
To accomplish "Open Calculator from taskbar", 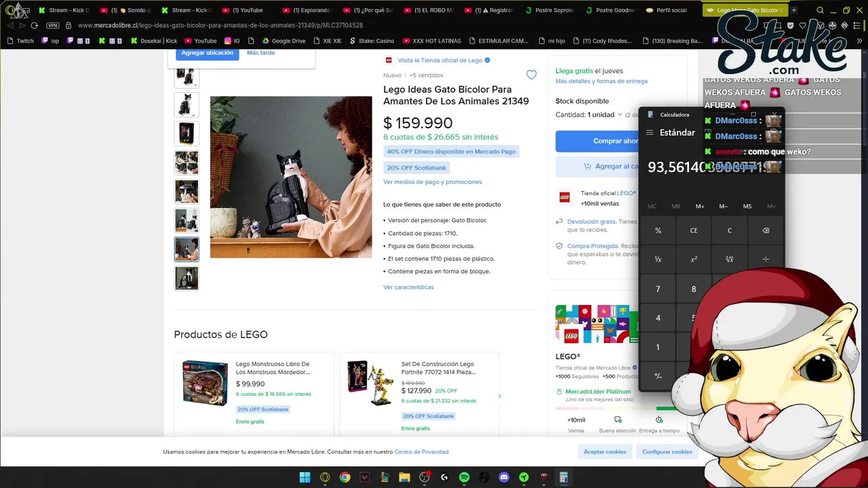I will point(564,477).
